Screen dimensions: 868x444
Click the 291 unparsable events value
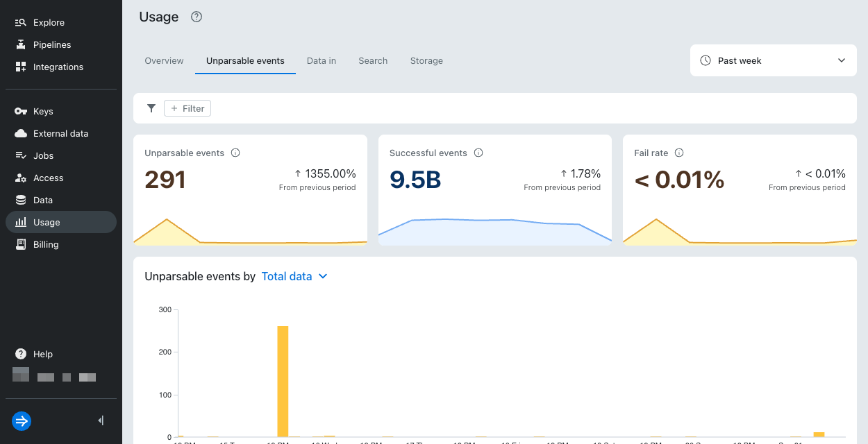pos(165,180)
